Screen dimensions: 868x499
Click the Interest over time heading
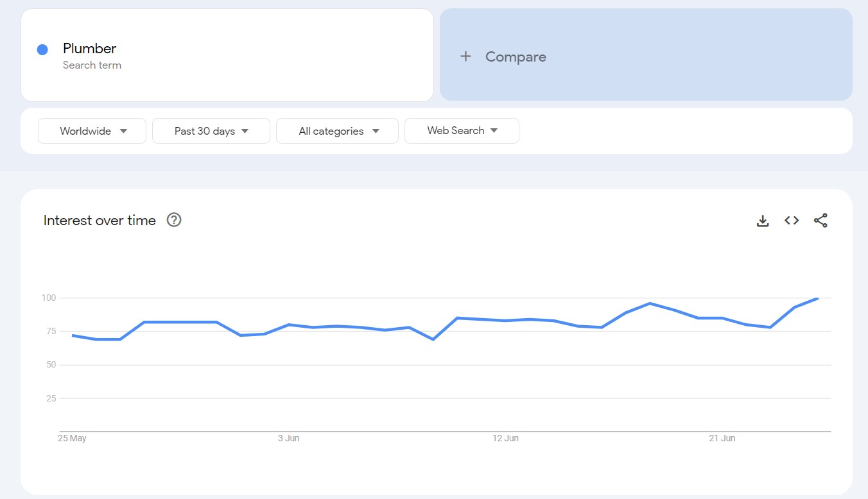click(x=100, y=221)
